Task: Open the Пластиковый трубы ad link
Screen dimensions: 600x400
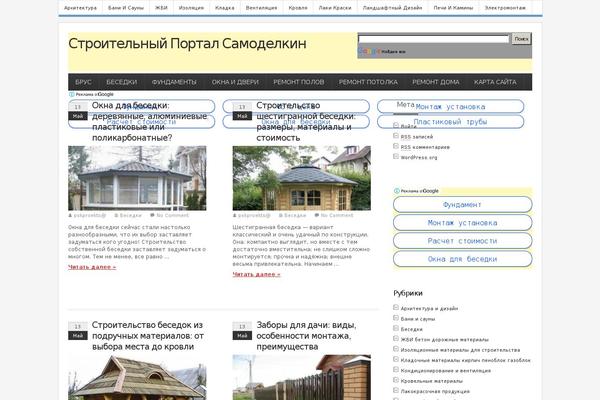Action: 450,122
